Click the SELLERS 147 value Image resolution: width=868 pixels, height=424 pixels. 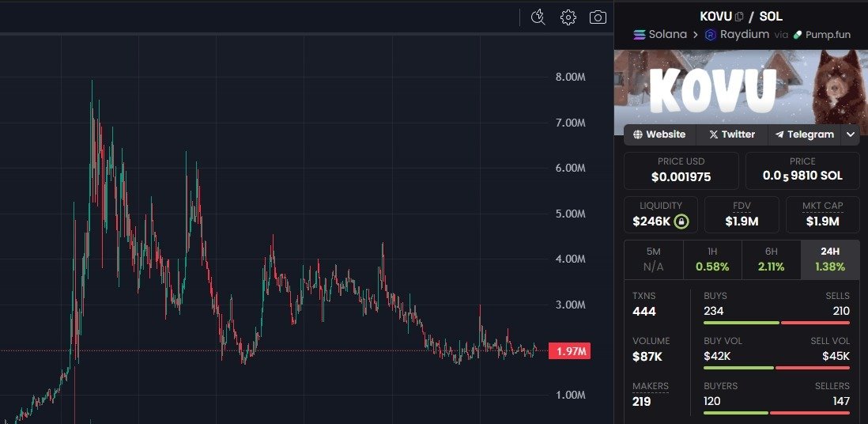click(841, 401)
